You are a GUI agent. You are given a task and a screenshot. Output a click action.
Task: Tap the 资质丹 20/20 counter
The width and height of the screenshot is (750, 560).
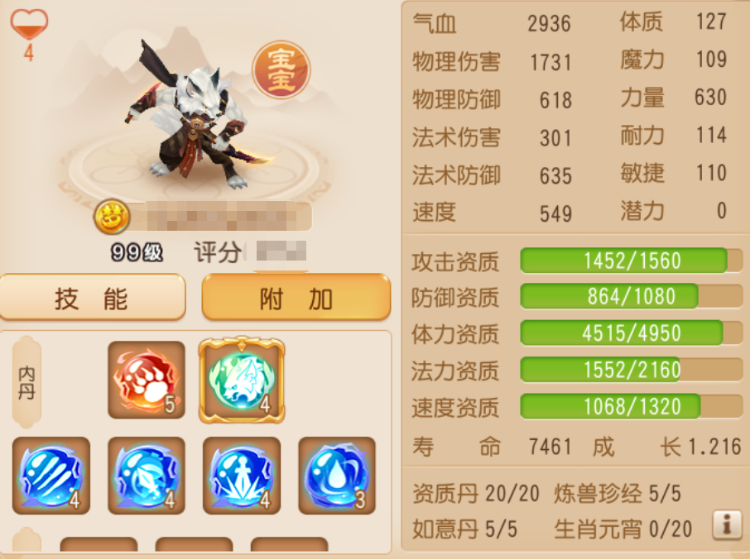[476, 493]
